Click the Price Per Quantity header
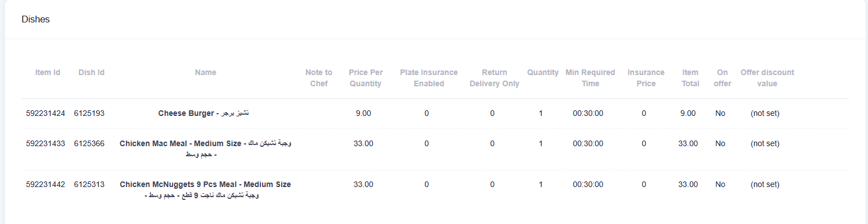Image resolution: width=868 pixels, height=224 pixels. coord(365,78)
